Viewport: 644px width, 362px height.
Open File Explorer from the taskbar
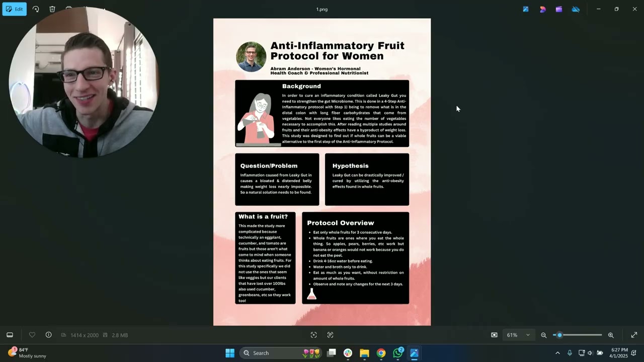click(x=364, y=353)
